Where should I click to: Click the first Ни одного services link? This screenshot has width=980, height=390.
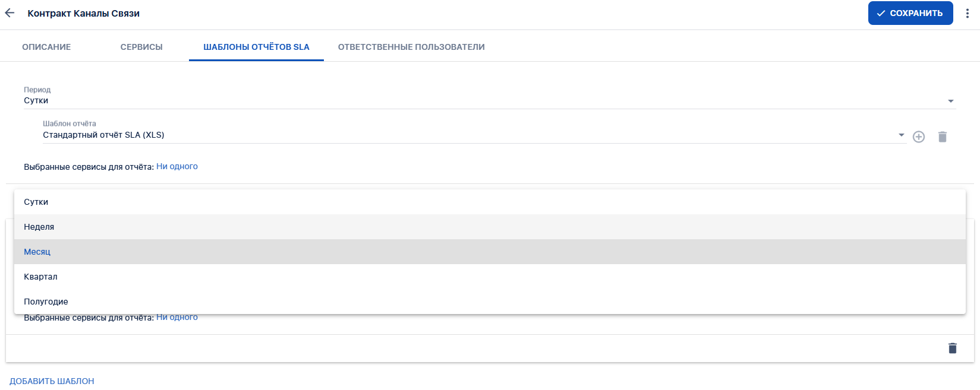[177, 167]
